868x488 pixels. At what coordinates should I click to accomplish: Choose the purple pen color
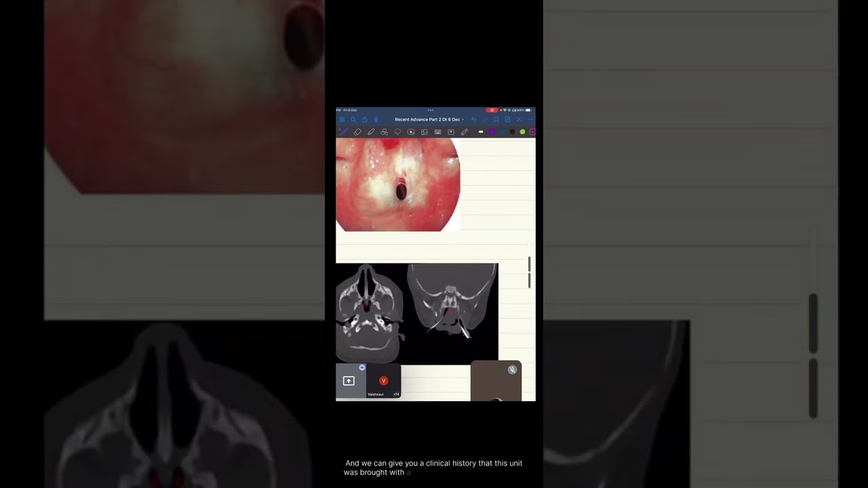coord(492,131)
